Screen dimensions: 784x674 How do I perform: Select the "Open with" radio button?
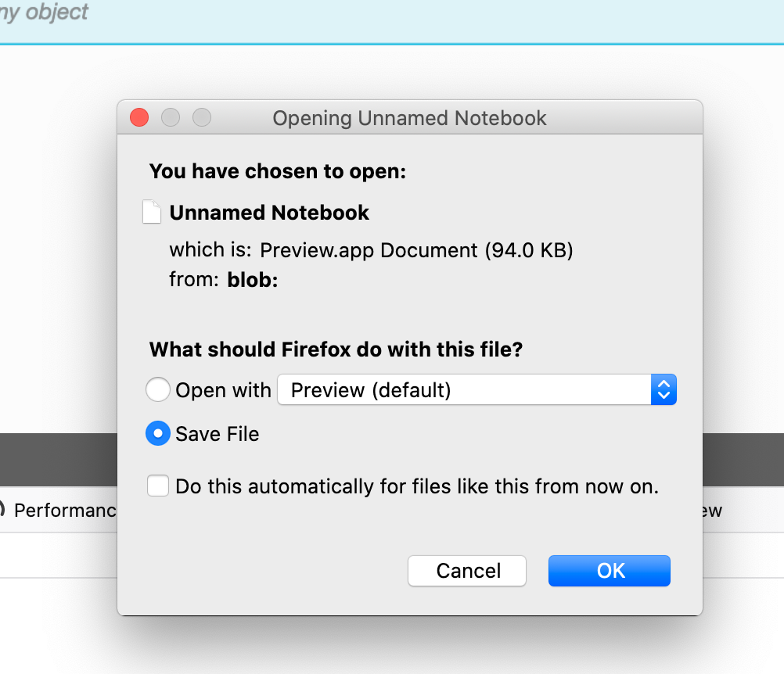(157, 389)
